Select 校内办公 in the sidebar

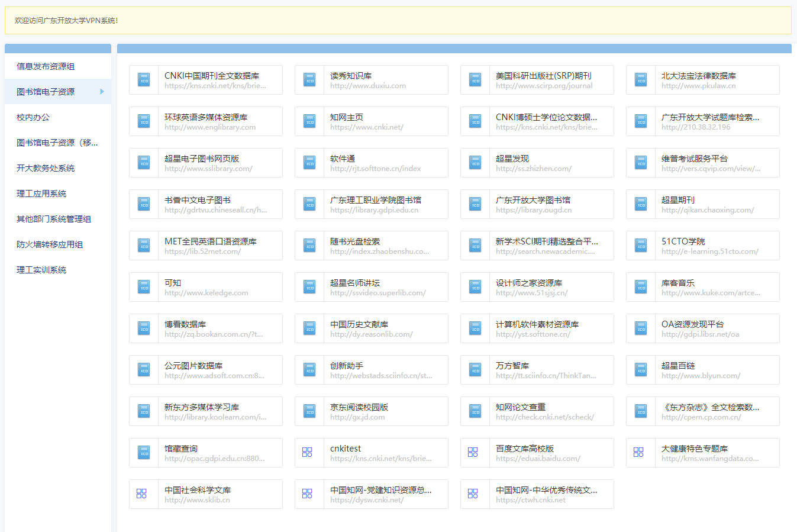coord(58,117)
